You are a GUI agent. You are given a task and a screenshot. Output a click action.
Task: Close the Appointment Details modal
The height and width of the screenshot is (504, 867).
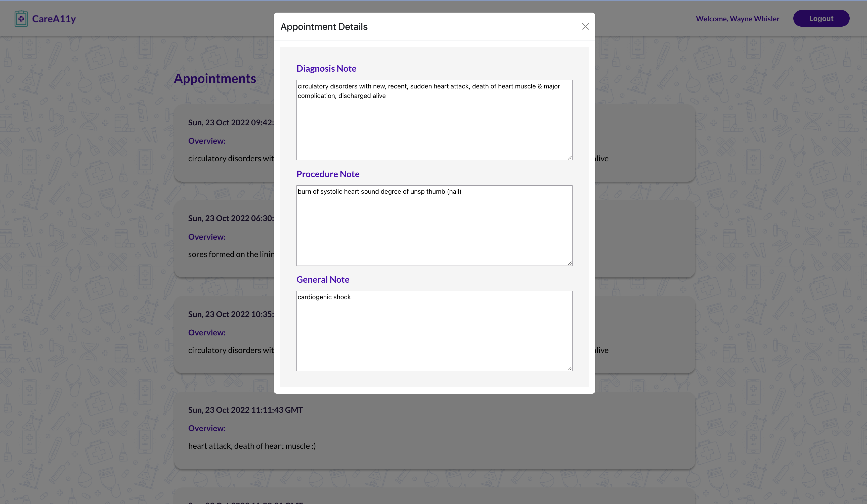pyautogui.click(x=585, y=26)
